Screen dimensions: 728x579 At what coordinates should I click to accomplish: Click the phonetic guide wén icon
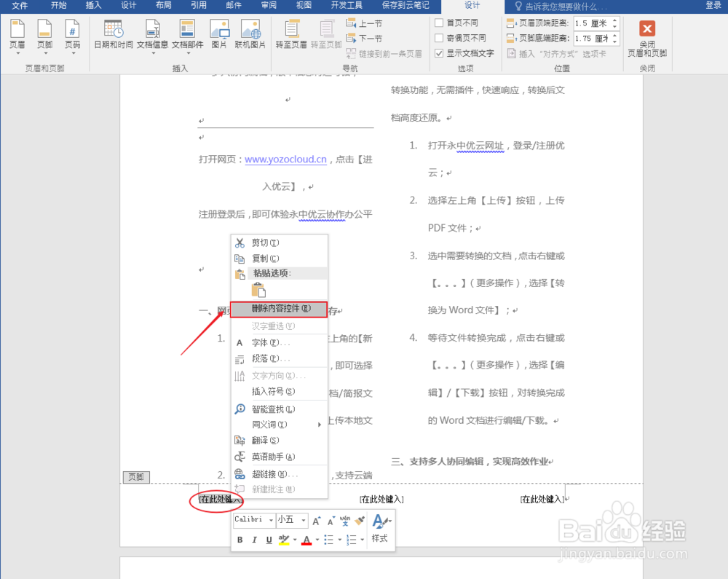click(x=345, y=521)
